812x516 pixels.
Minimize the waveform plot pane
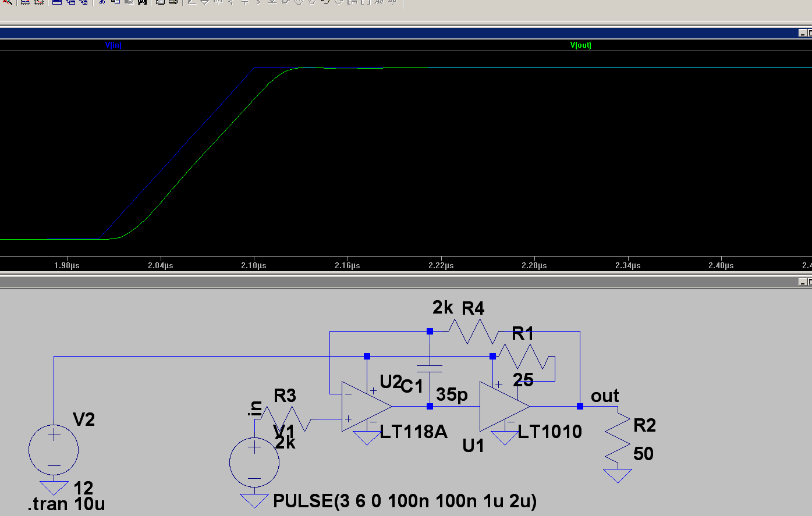[x=803, y=33]
